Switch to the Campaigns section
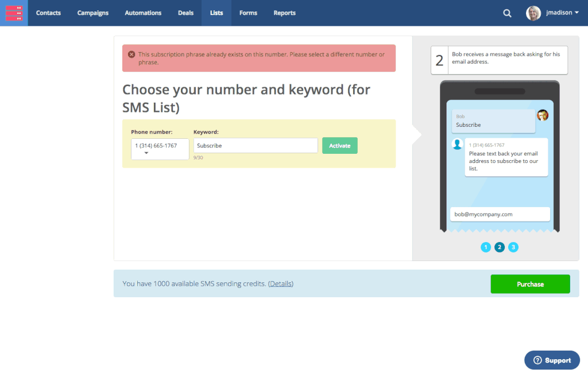This screenshot has height=373, width=588. [93, 13]
